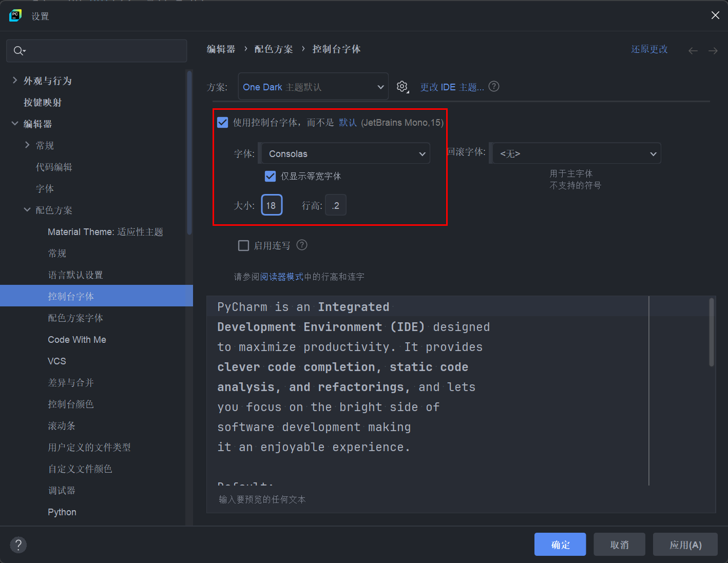This screenshot has width=728, height=563.
Task: Open Code With Me settings
Action: pos(77,339)
